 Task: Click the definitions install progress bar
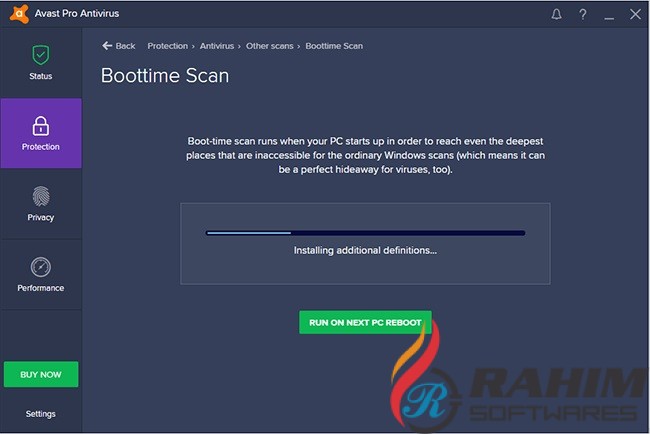(x=365, y=233)
